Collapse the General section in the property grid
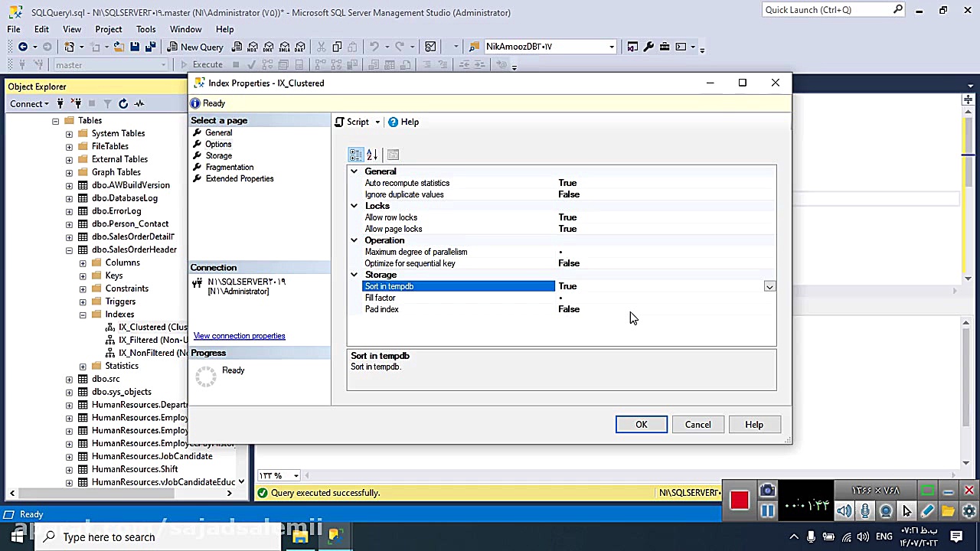Screen dimensions: 980x551 [354, 171]
